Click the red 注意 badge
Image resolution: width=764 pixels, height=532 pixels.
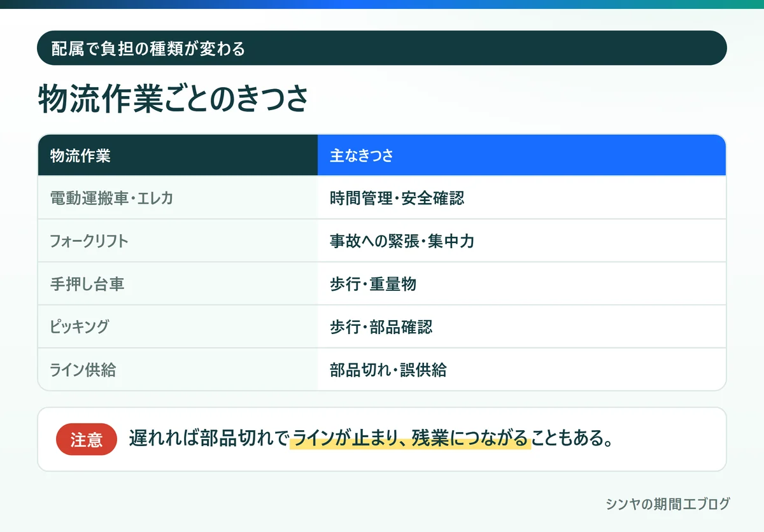(x=87, y=439)
